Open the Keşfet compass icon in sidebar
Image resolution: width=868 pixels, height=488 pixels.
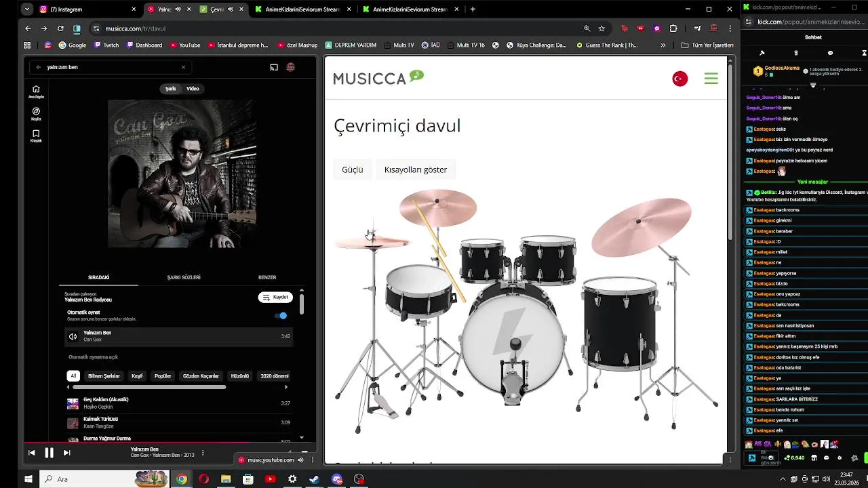click(36, 113)
